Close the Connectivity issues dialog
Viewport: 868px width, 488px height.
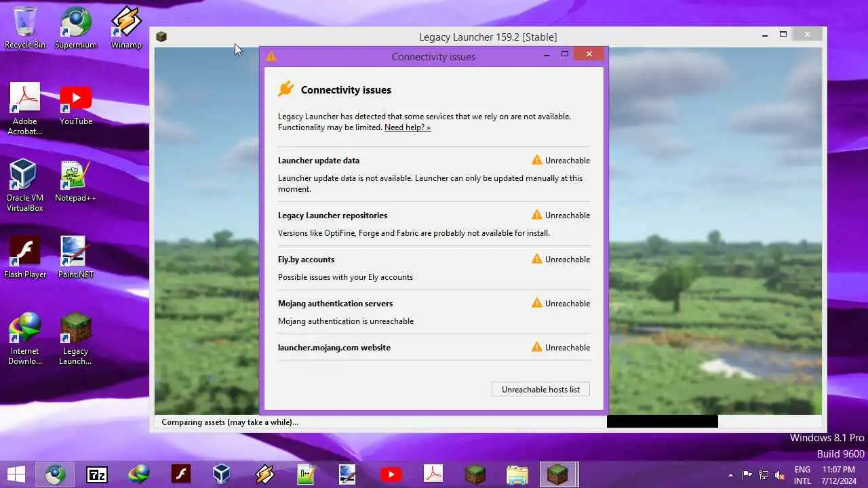click(x=589, y=54)
